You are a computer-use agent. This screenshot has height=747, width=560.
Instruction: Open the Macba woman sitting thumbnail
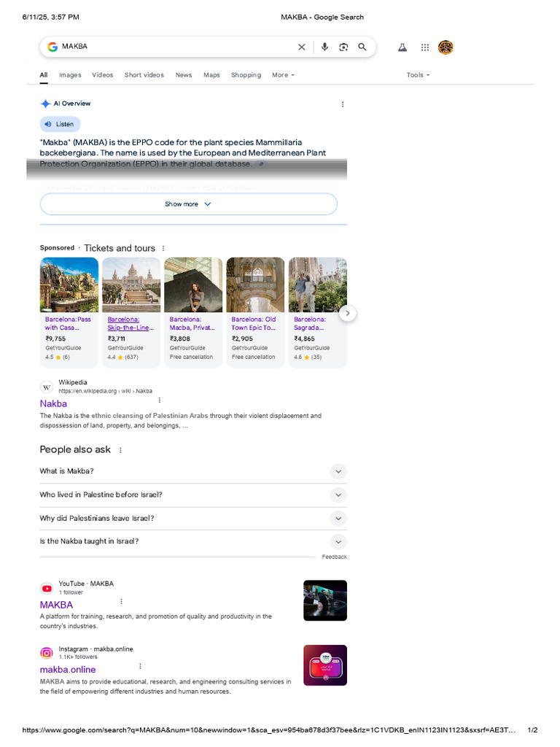[193, 285]
